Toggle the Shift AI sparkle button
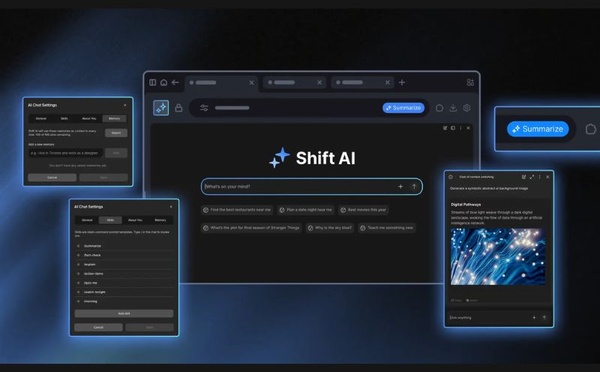The image size is (600, 372). pyautogui.click(x=161, y=108)
